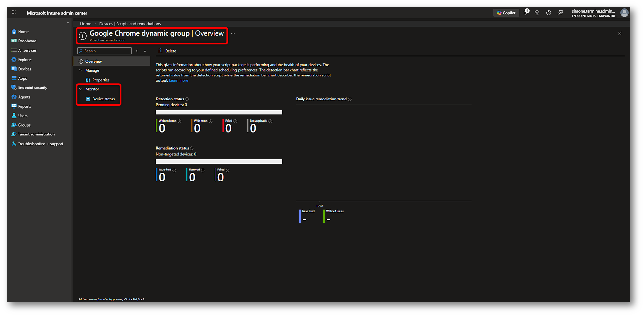
Task: Follow the Learn more link
Action: tap(179, 80)
